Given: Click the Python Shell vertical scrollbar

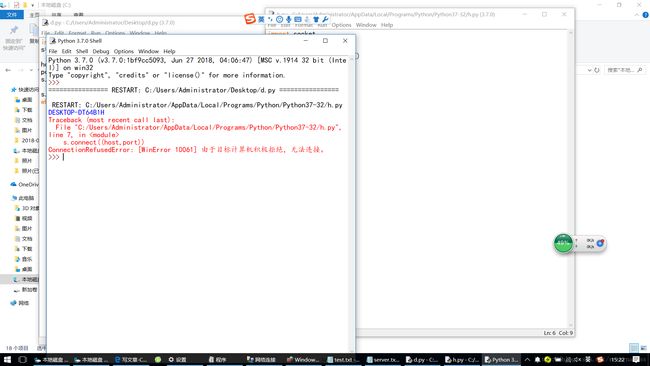Looking at the screenshot, I should (x=352, y=203).
